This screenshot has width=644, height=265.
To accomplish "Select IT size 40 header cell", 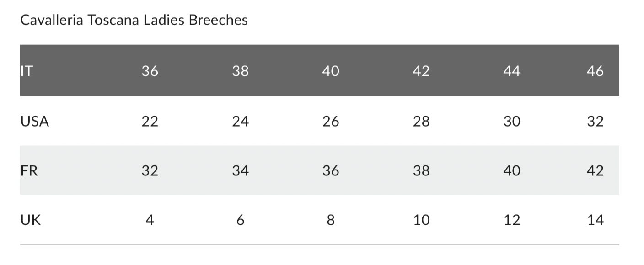I will pyautogui.click(x=331, y=71).
